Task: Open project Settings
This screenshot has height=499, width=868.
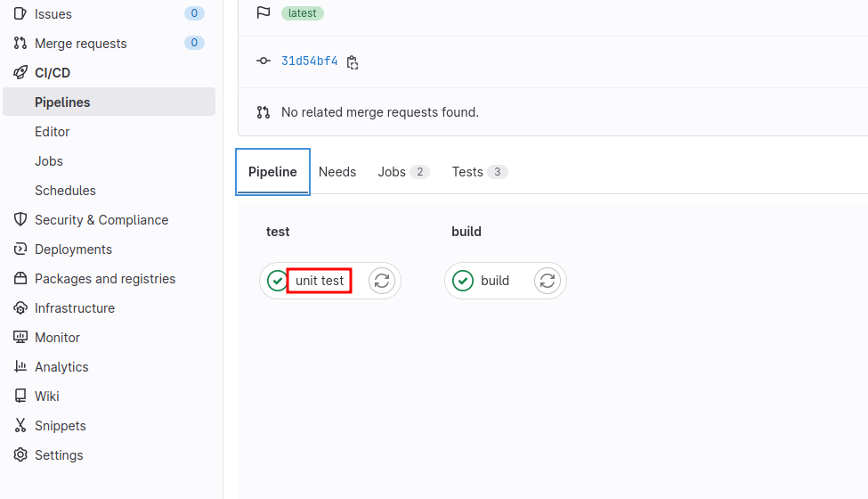Action: 59,454
